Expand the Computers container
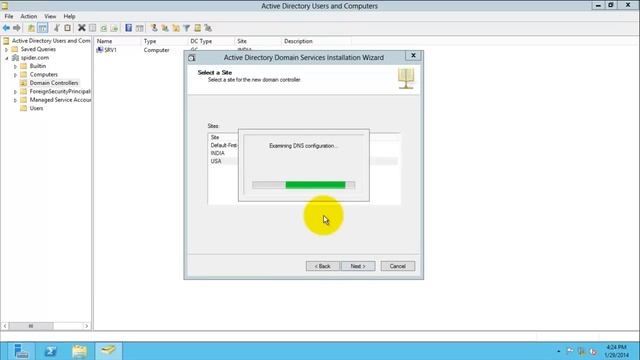The width and height of the screenshot is (640, 360). coord(16,75)
